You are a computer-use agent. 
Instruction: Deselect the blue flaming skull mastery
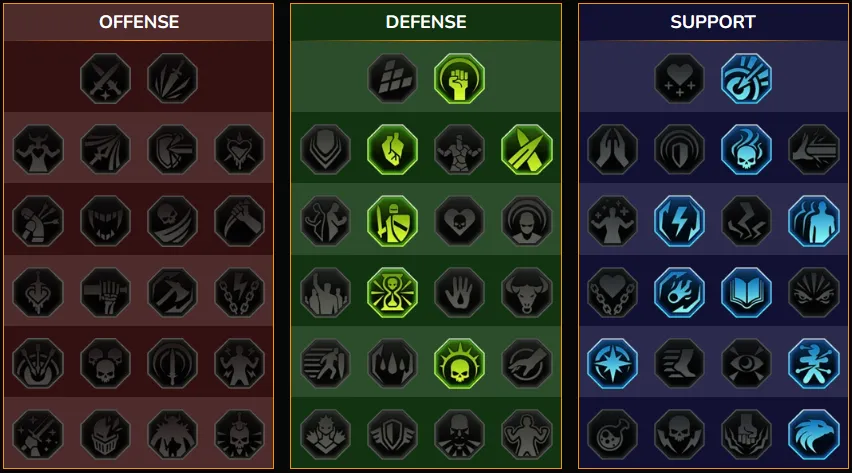point(747,150)
